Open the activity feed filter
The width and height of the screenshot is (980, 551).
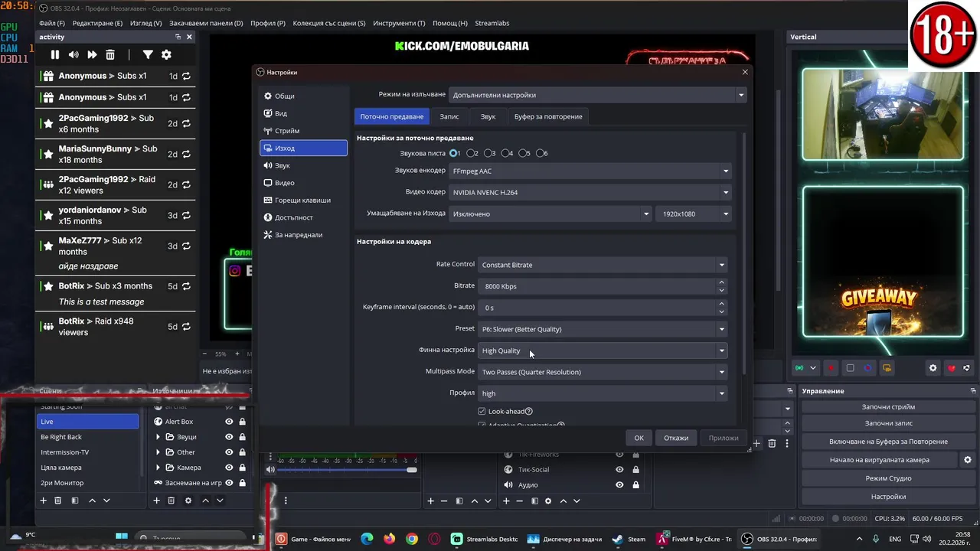point(148,55)
